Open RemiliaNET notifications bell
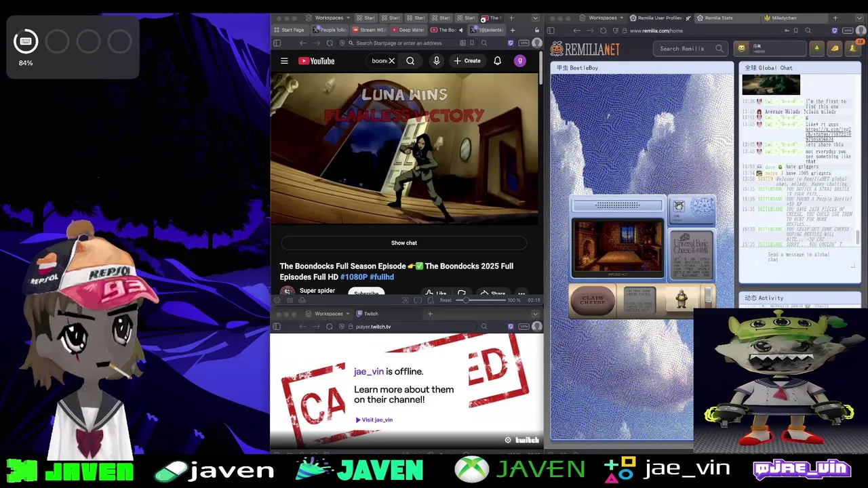Viewport: 868px width, 488px height. click(852, 48)
